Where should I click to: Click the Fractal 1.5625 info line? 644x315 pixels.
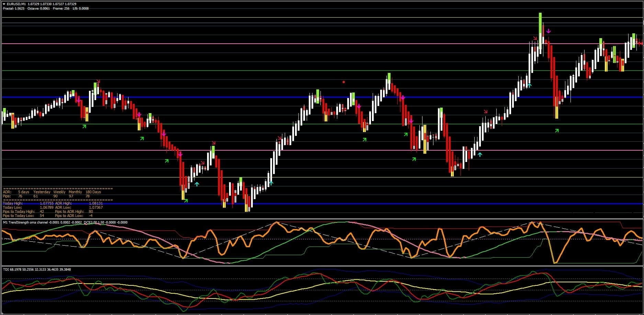click(x=14, y=9)
